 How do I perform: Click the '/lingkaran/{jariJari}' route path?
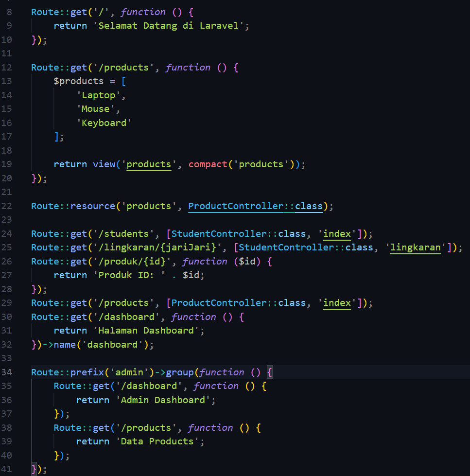click(157, 247)
